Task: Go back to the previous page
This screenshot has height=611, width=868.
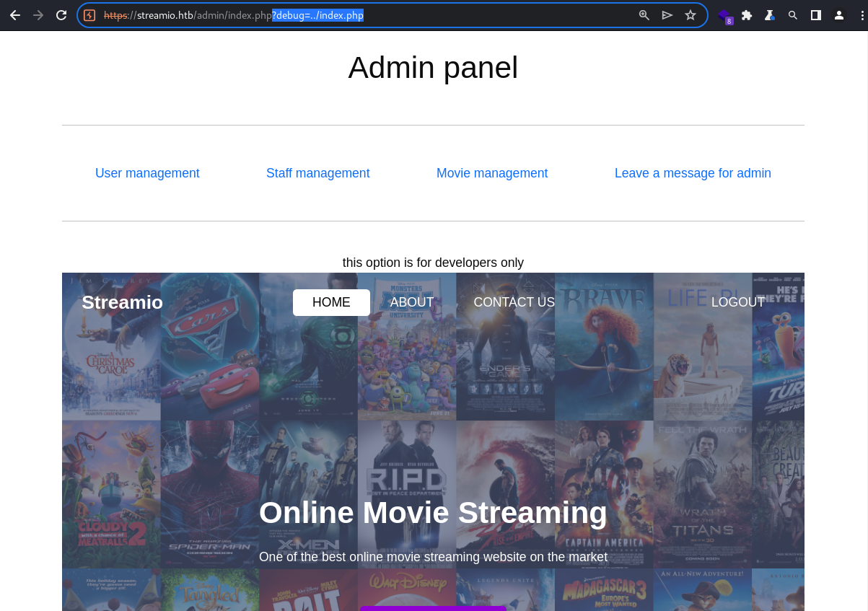Action: [15, 15]
